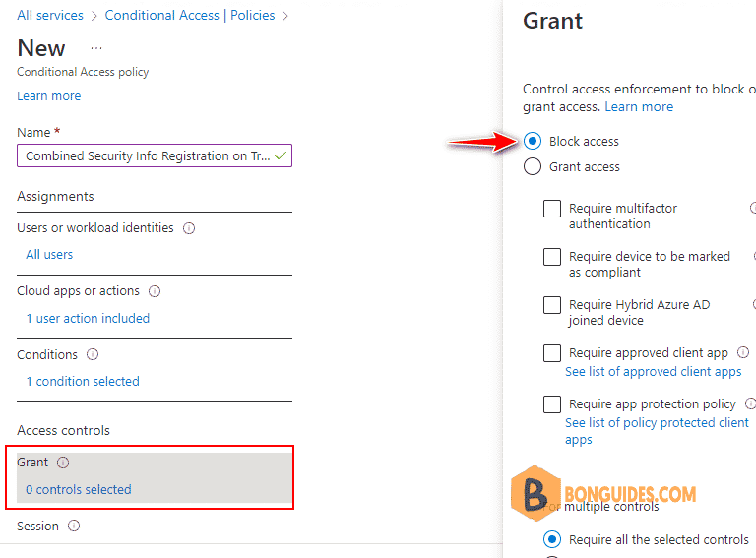
Task: Click the Conditions info icon
Action: (x=93, y=354)
